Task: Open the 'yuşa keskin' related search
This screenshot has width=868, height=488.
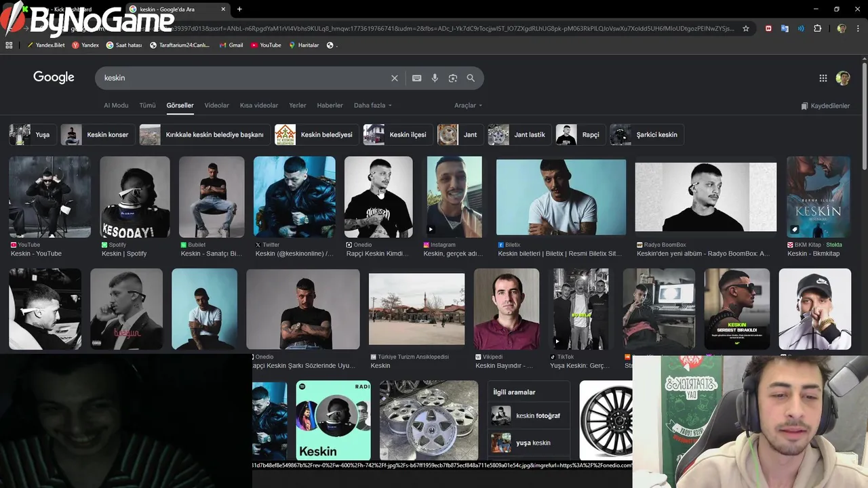Action: click(x=529, y=443)
